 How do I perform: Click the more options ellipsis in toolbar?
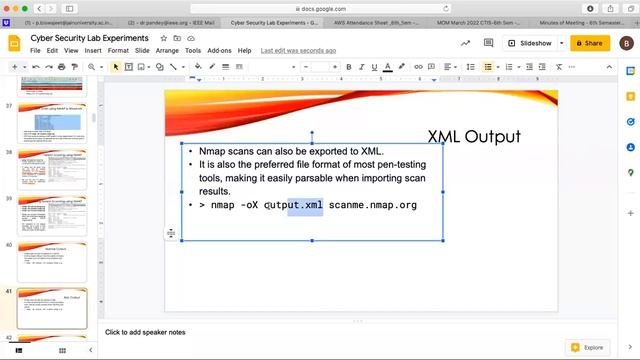tap(571, 67)
